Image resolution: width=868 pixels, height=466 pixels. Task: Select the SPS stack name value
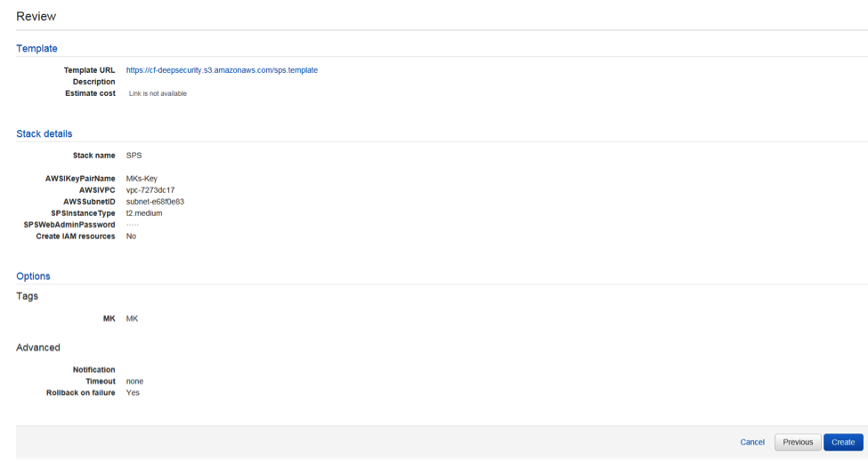point(134,156)
